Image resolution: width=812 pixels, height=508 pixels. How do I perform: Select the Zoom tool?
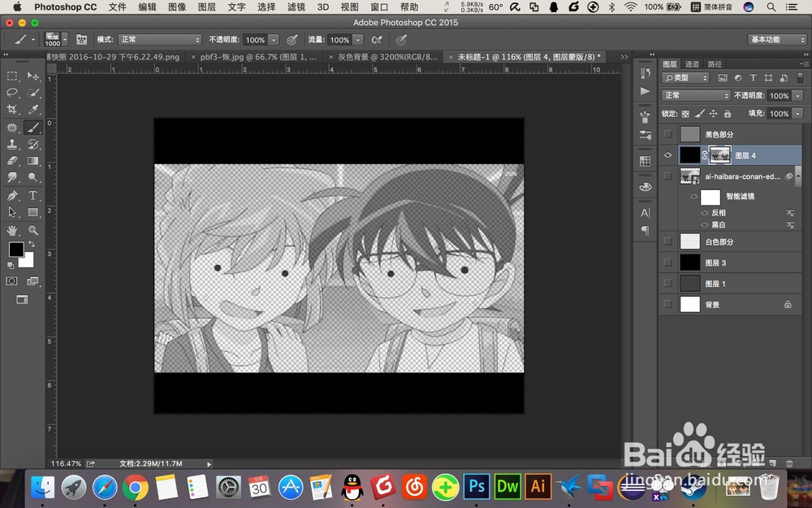tap(33, 230)
